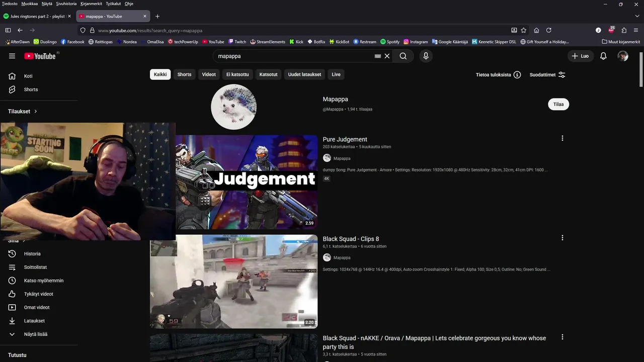The width and height of the screenshot is (644, 362).
Task: Open the Muut kirjanmerkit folder
Action: (621, 42)
